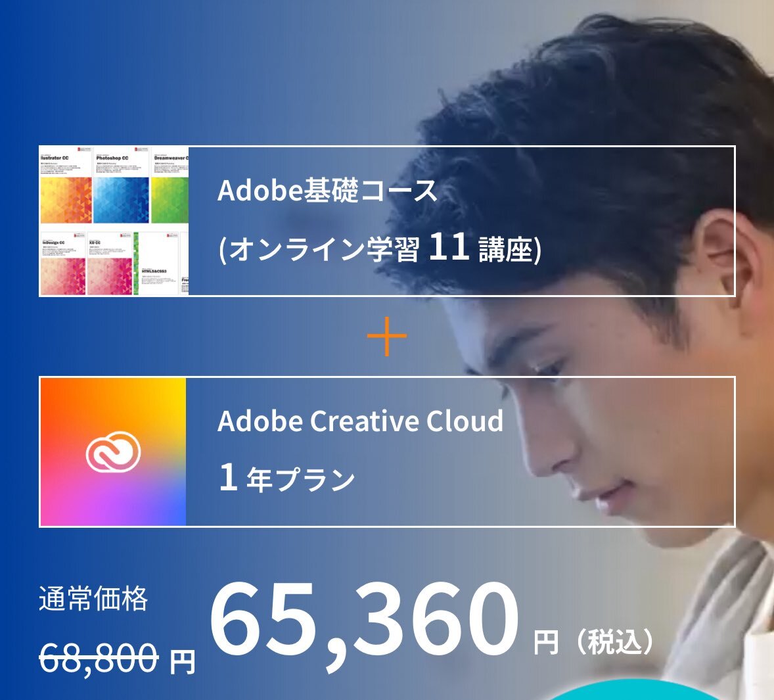
Task: Open the XD CC course thumbnail
Action: click(110, 263)
